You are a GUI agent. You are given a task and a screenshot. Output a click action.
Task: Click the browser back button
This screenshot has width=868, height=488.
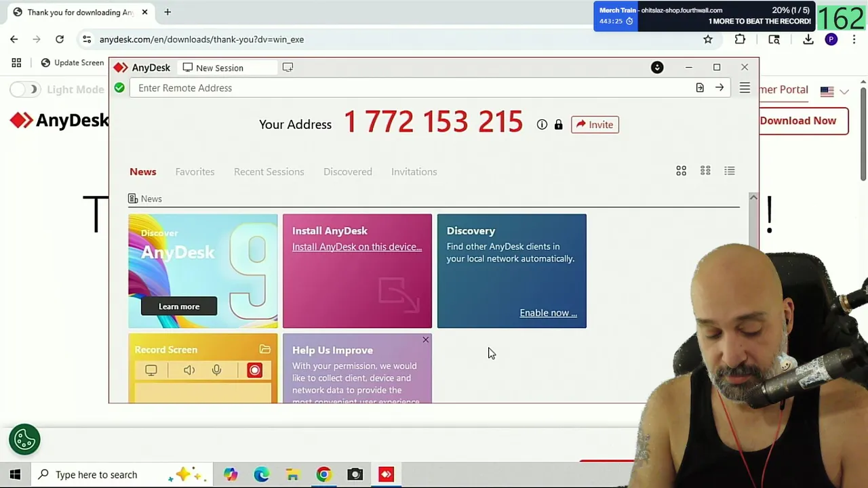(x=14, y=39)
